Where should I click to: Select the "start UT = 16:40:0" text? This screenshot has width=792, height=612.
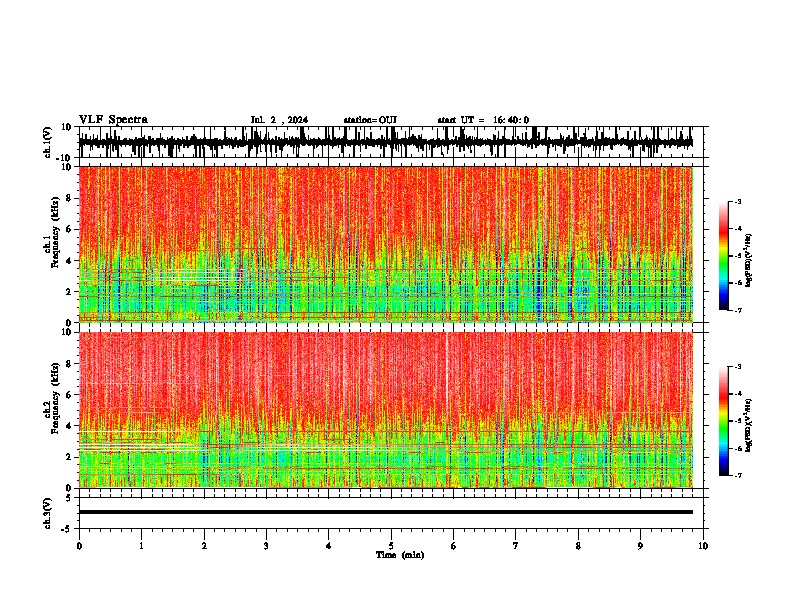pos(483,120)
